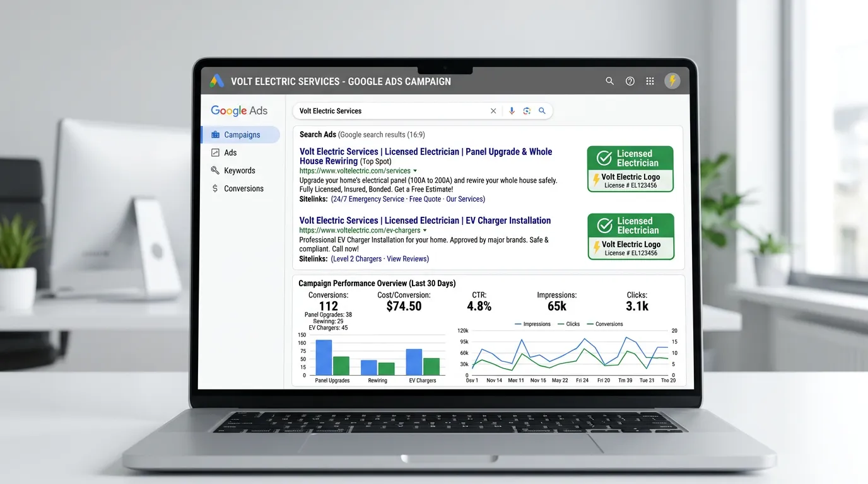Open the lightning bolt account avatar
868x484 pixels.
coord(672,81)
